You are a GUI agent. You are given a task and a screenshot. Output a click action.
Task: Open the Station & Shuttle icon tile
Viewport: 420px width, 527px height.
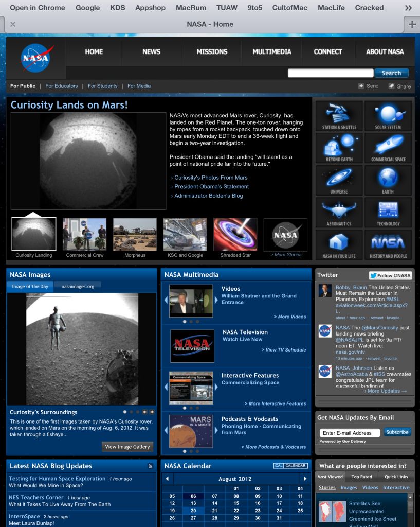click(339, 116)
